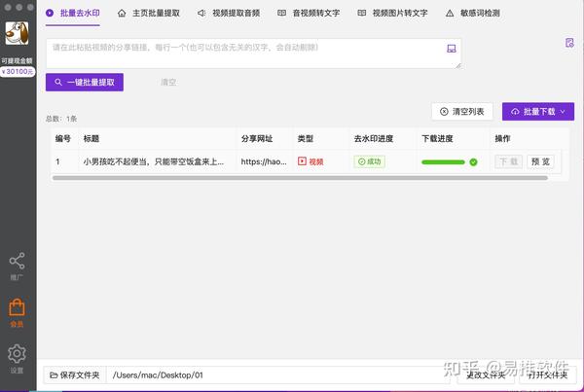Click the withdrawable balance ¥30100 badge
Screen dimensions: 584x392
coord(18,71)
